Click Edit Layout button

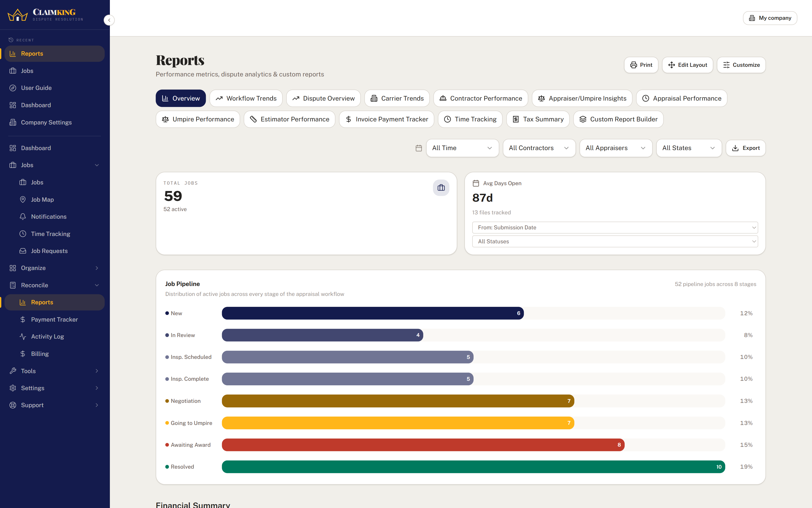[x=687, y=65]
